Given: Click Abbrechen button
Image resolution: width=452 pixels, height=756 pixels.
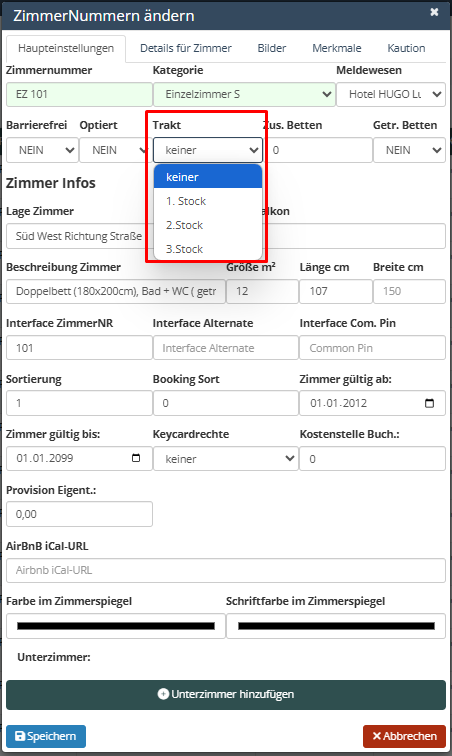Looking at the screenshot, I should pos(404,736).
